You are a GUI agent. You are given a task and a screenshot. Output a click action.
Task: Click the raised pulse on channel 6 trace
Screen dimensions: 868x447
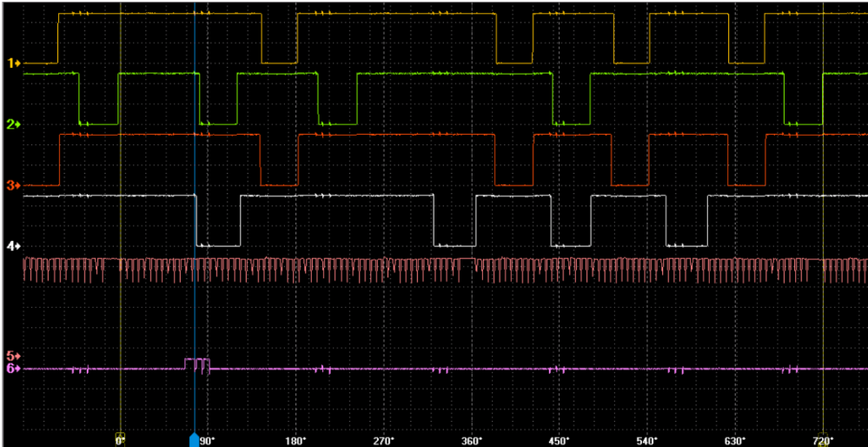(197, 359)
